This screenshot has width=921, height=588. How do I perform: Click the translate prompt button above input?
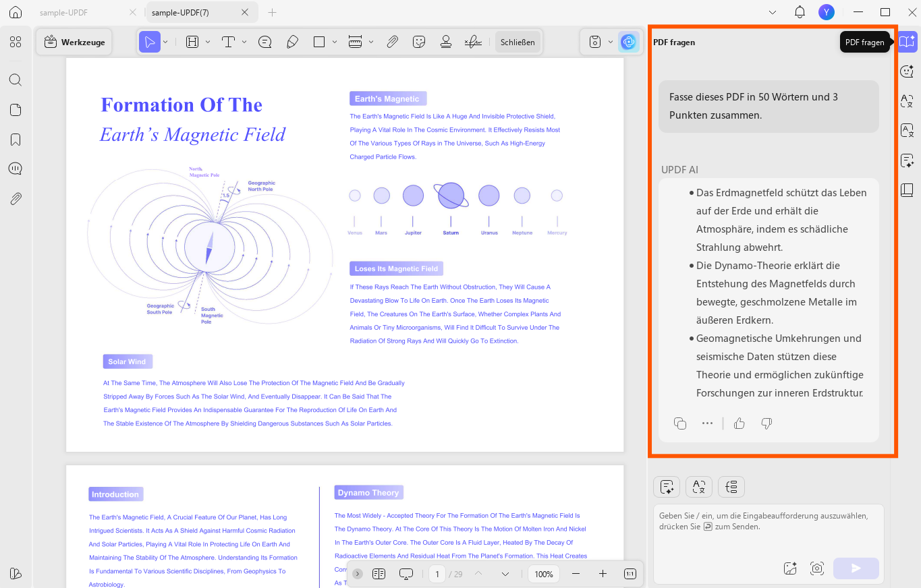click(699, 486)
